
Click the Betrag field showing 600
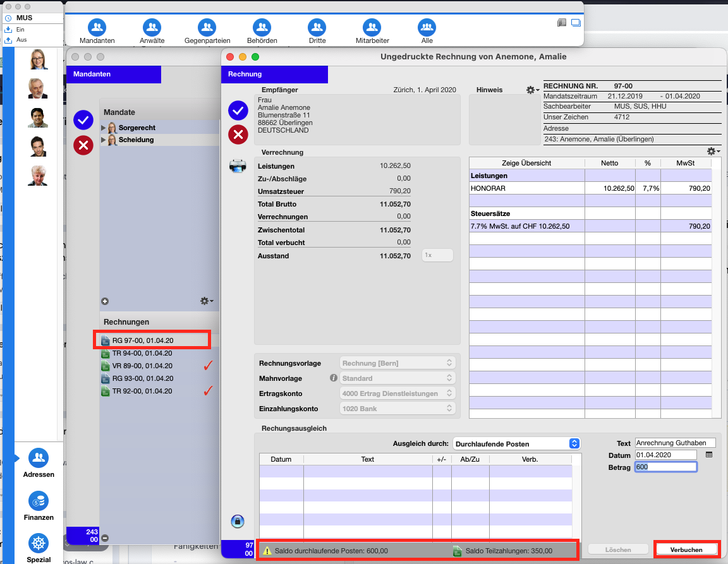point(666,467)
